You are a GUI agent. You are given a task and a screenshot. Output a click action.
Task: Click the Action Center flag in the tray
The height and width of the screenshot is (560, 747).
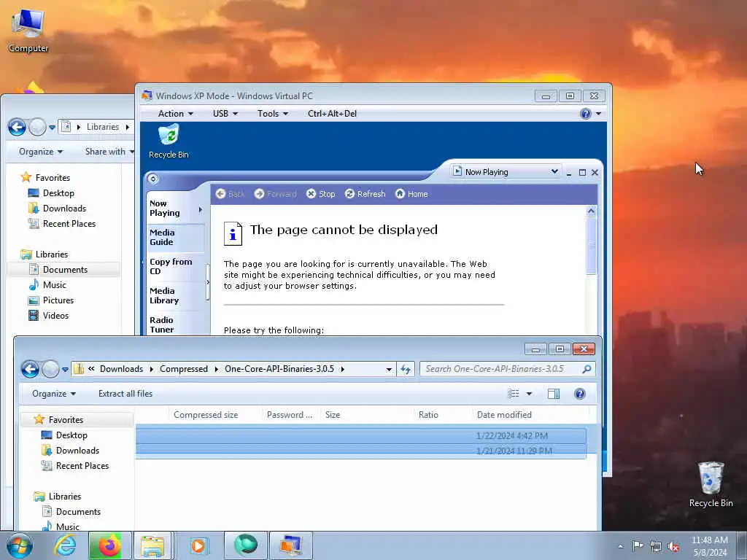click(x=638, y=545)
